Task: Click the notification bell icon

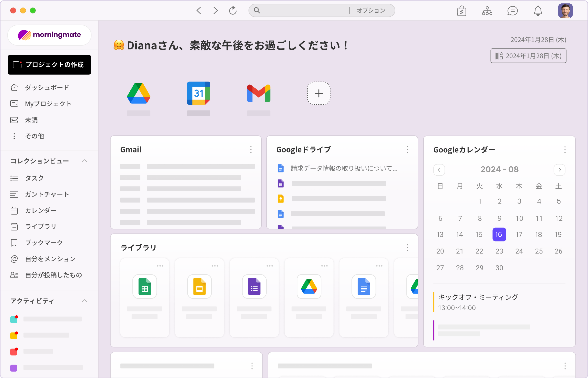Action: coord(538,11)
